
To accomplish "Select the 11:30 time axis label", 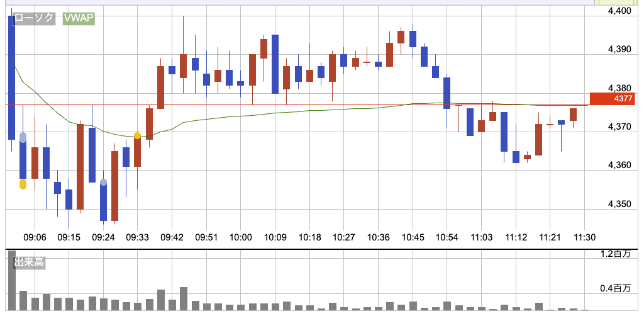I will pos(585,237).
